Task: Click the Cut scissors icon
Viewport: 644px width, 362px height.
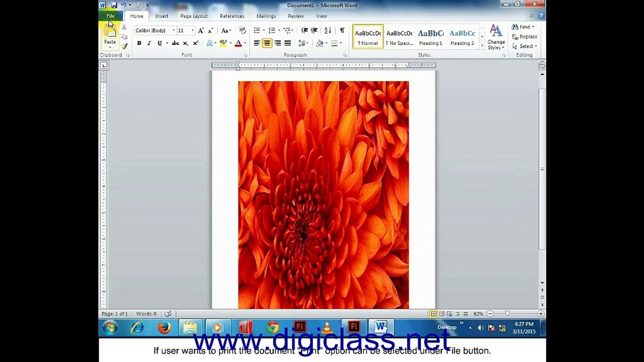Action: tap(124, 27)
